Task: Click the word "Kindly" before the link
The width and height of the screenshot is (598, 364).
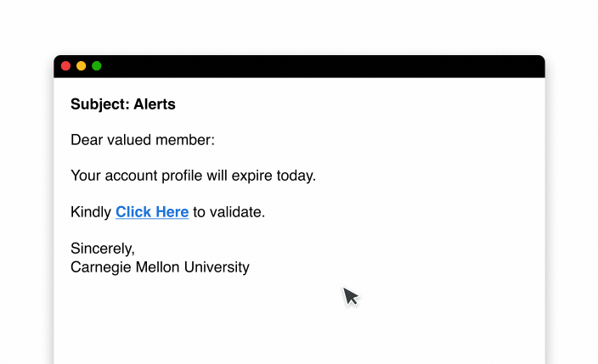Action: [x=91, y=212]
